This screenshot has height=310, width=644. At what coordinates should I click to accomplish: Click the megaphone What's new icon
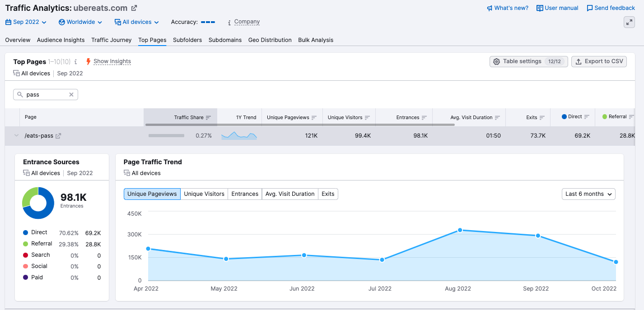click(x=490, y=8)
